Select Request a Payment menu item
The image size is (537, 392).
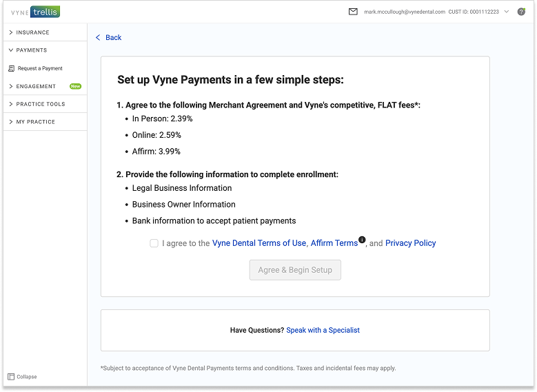pyautogui.click(x=40, y=68)
